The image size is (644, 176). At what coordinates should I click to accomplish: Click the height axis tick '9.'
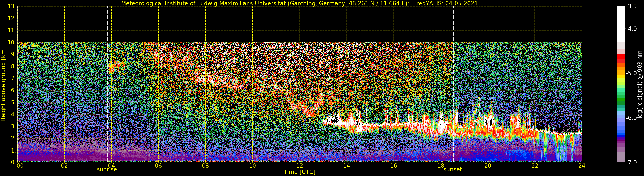(x=13, y=54)
